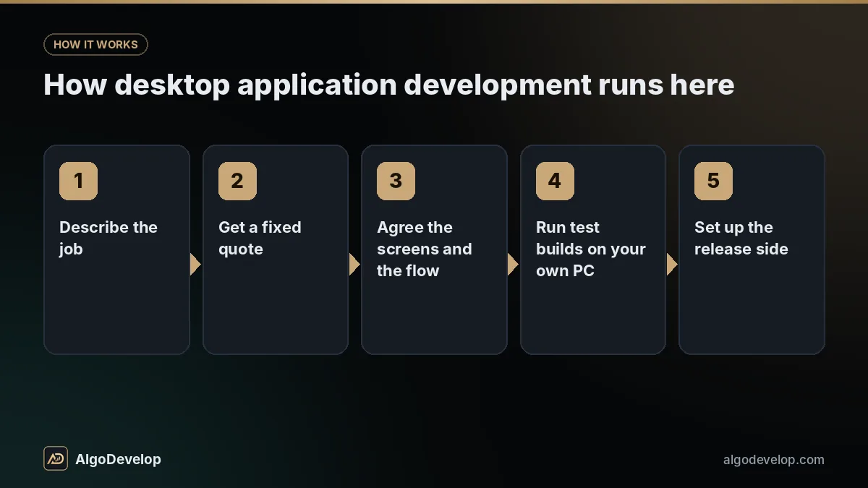The width and height of the screenshot is (868, 488).
Task: Select the step 1 number badge
Action: click(78, 181)
